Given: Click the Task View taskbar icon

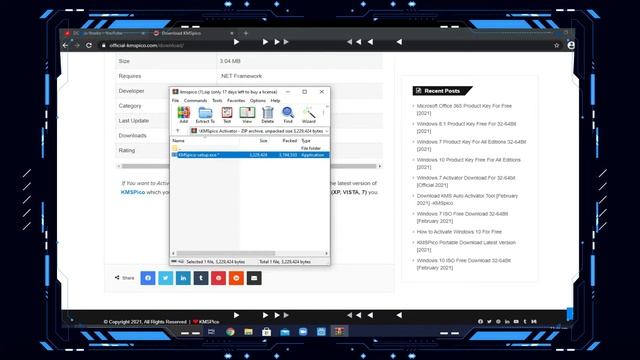Looking at the screenshot, I should pos(211,331).
